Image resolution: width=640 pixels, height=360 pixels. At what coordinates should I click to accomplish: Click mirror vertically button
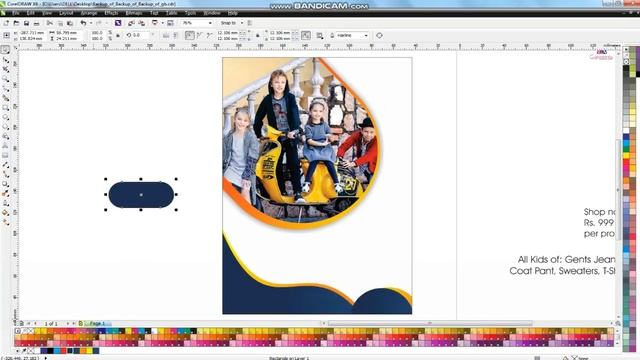pos(175,36)
